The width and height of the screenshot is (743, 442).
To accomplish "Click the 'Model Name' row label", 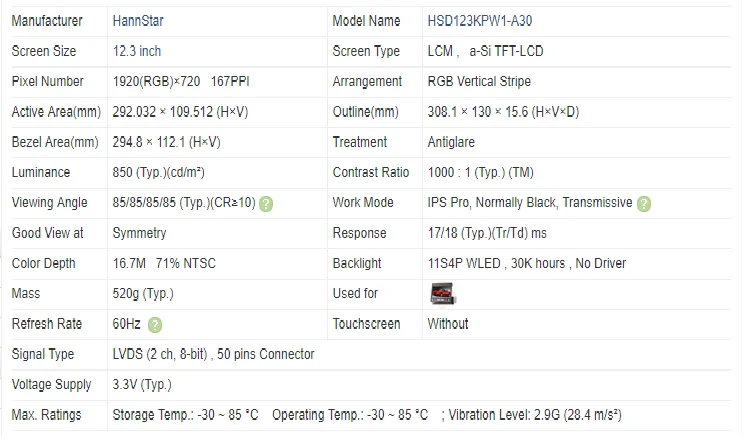I will pos(366,21).
